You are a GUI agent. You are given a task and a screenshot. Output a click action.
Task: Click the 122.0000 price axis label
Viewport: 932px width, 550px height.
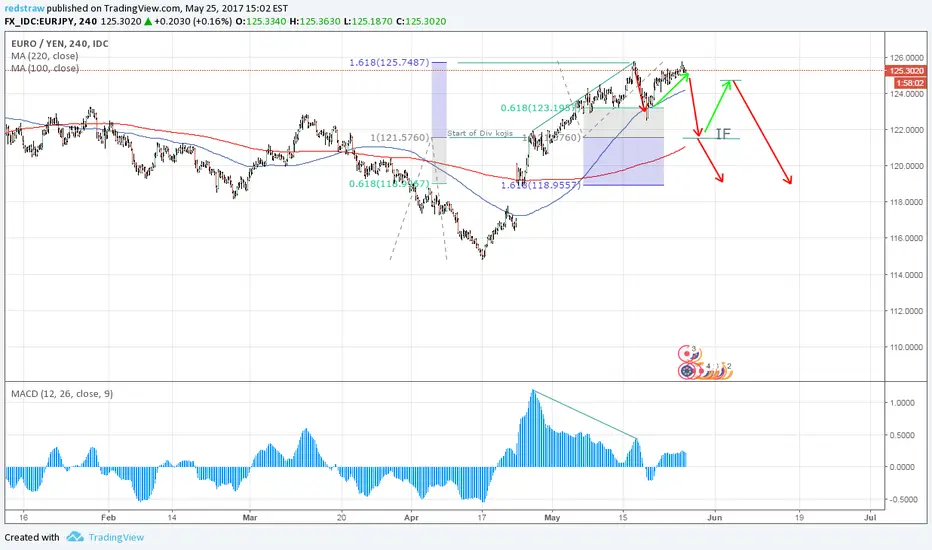tap(906, 130)
